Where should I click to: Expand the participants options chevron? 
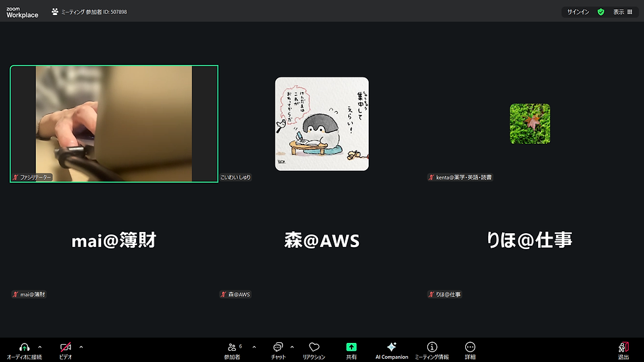pyautogui.click(x=254, y=348)
